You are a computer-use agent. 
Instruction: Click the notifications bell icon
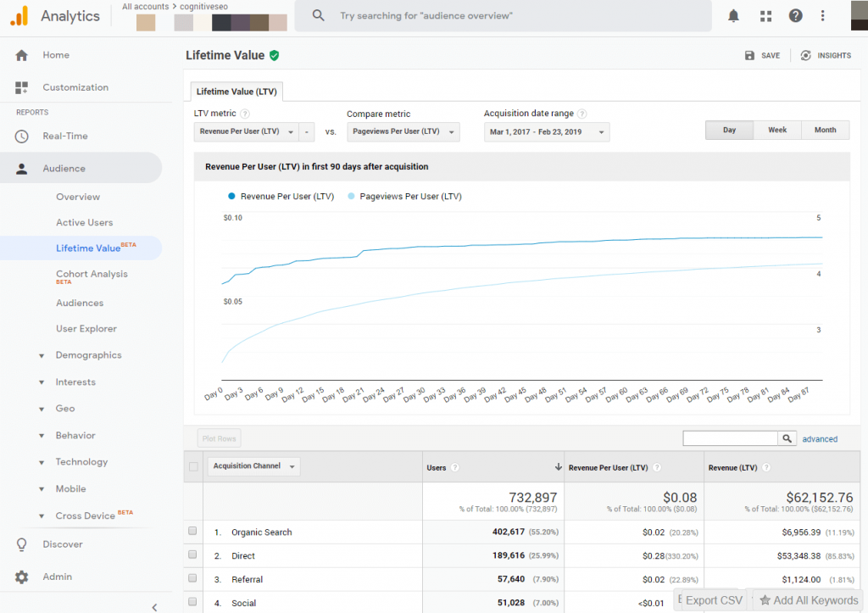pyautogui.click(x=733, y=16)
